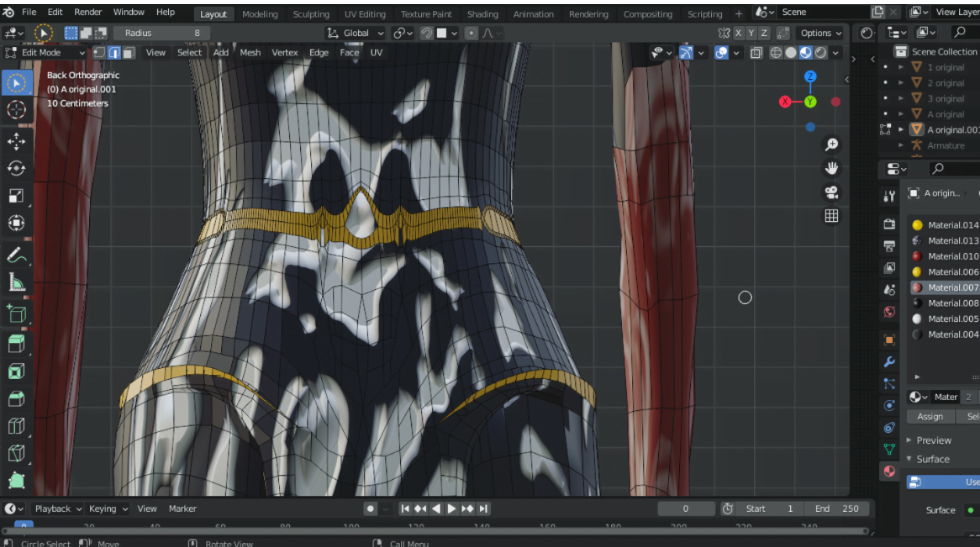Click the viewport zoom magnifier icon
Screen dimensions: 980x547
tap(832, 145)
